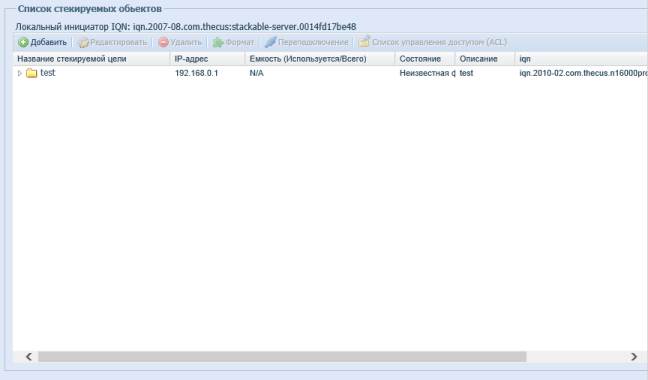Click the test description cell
Screen dimensions: 648x380
pyautogui.click(x=466, y=73)
